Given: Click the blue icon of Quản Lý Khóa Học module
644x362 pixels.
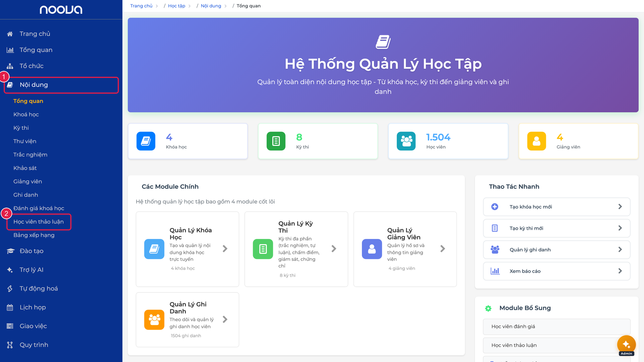Looking at the screenshot, I should pyautogui.click(x=154, y=249).
